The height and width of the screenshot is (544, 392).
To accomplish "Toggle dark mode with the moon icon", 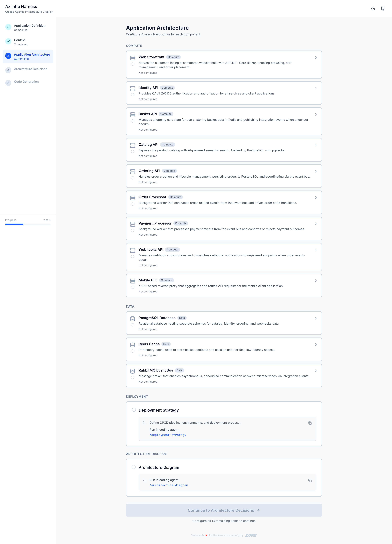I will tap(373, 9).
